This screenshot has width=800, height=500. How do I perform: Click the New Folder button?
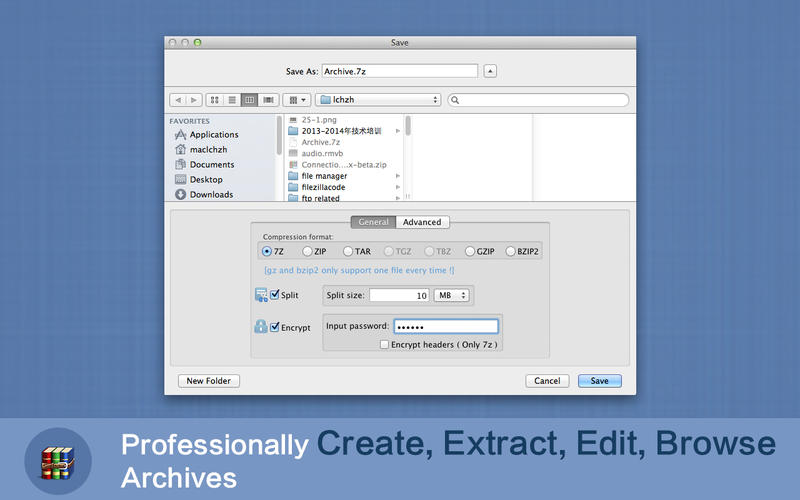tap(208, 381)
